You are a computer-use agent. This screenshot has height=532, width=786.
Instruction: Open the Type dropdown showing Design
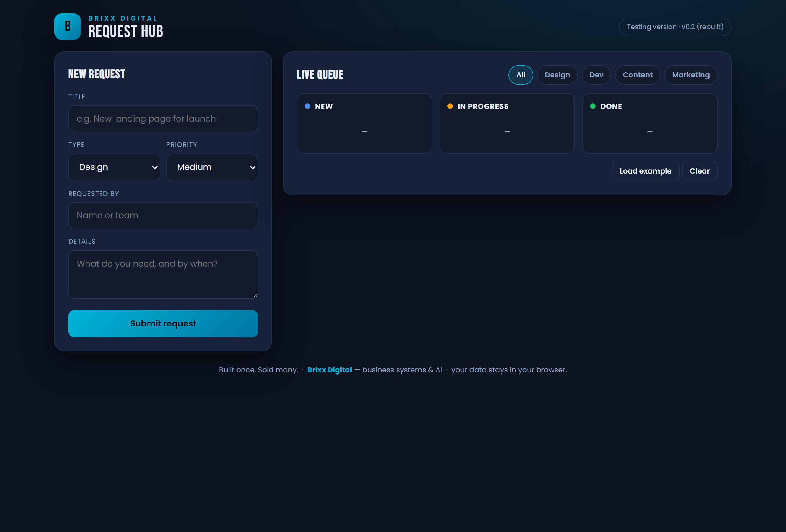tap(114, 167)
